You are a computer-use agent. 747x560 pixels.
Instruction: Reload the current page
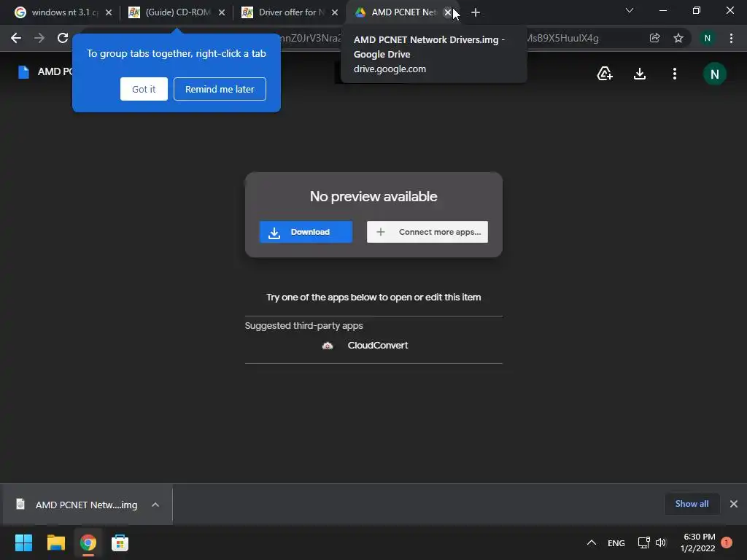(63, 38)
